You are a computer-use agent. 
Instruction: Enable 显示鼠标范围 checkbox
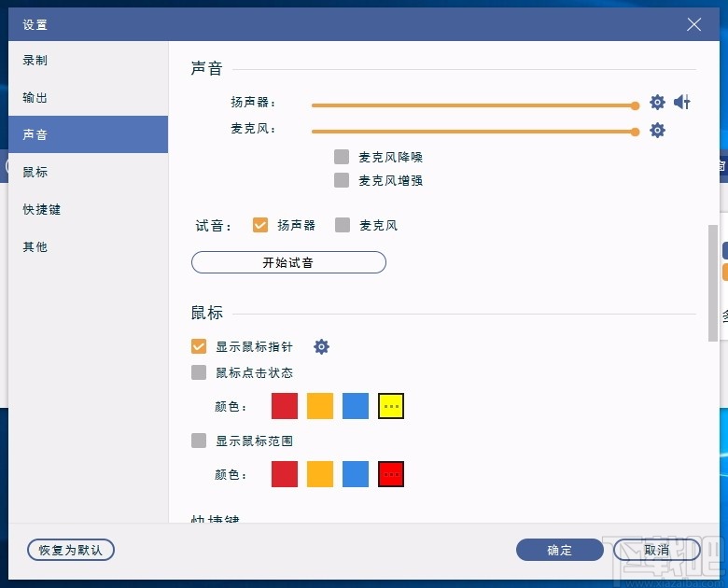pos(199,441)
